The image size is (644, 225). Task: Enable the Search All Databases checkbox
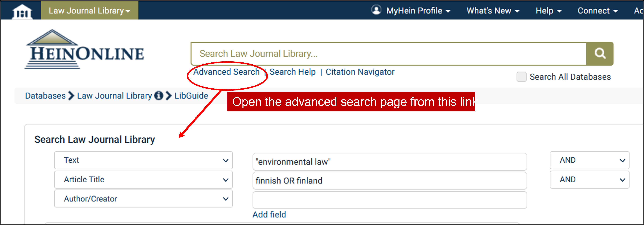[522, 77]
